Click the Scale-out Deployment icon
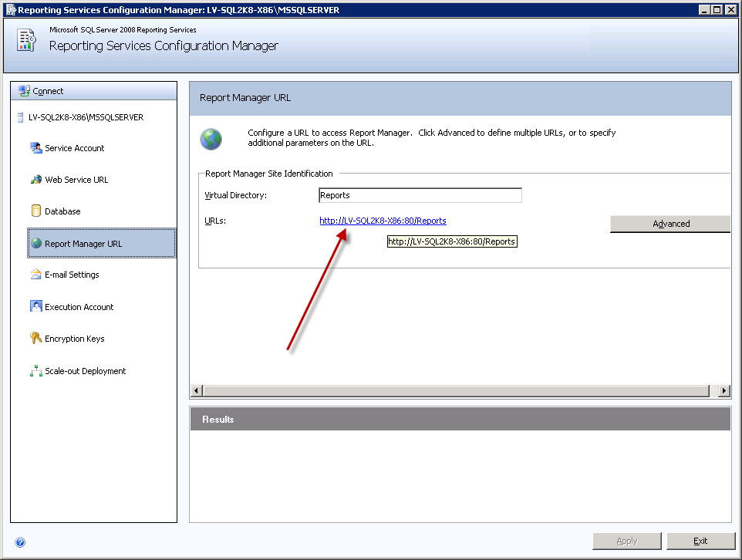Screen dimensions: 742x560 tap(35, 371)
